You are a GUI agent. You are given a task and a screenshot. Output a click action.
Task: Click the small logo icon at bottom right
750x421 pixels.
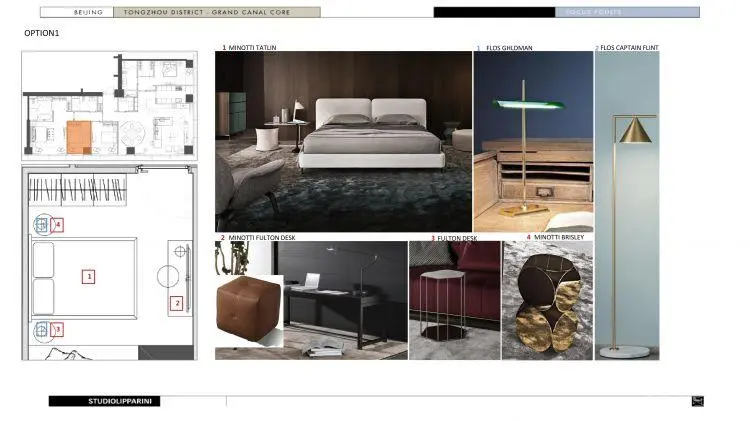696,401
